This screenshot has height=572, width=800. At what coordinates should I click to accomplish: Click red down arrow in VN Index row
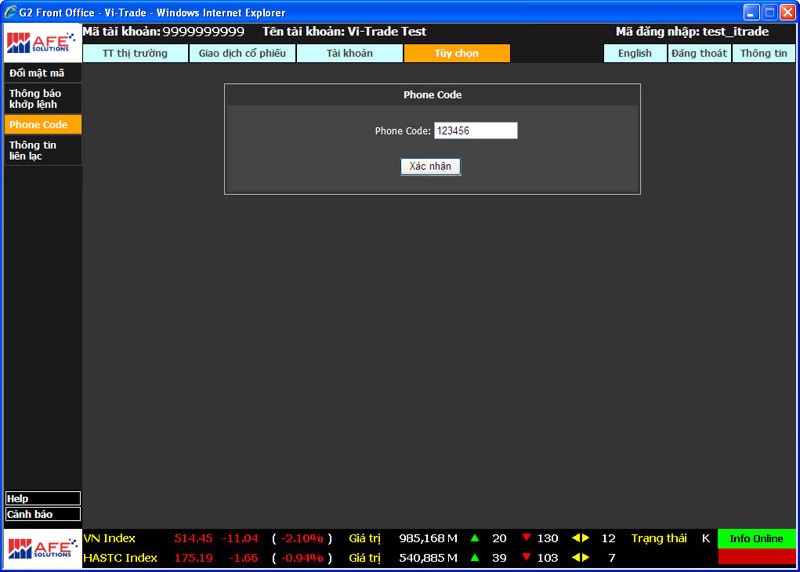526,538
